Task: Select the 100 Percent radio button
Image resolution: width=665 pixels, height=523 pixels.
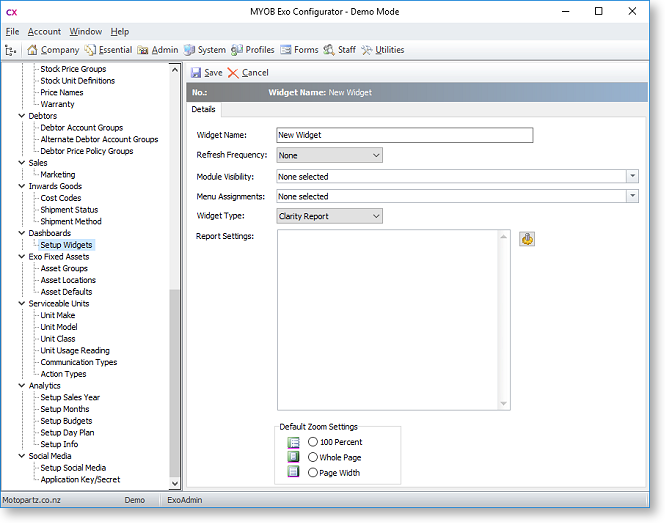Action: (313, 442)
